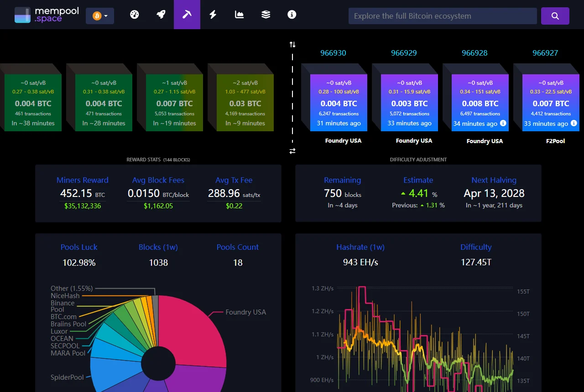Click the OCEAN pie chart label
This screenshot has width=584, height=392.
click(62, 339)
